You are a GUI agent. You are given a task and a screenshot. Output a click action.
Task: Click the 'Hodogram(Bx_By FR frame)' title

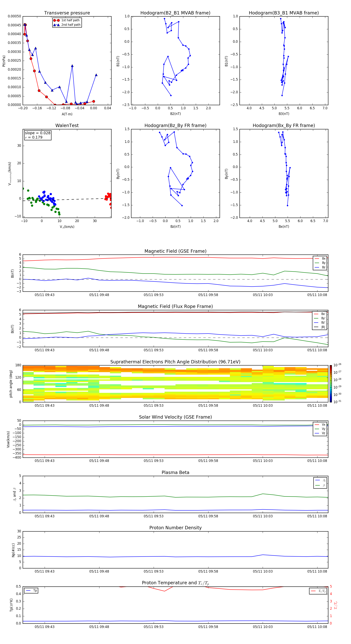pos(284,125)
